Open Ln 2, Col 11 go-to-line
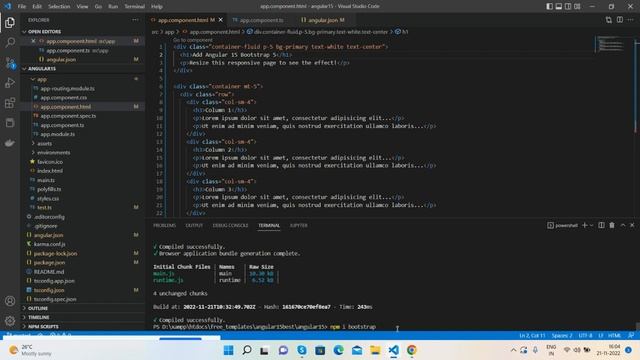Screen dimensions: 640x360 pyautogui.click(x=532, y=336)
